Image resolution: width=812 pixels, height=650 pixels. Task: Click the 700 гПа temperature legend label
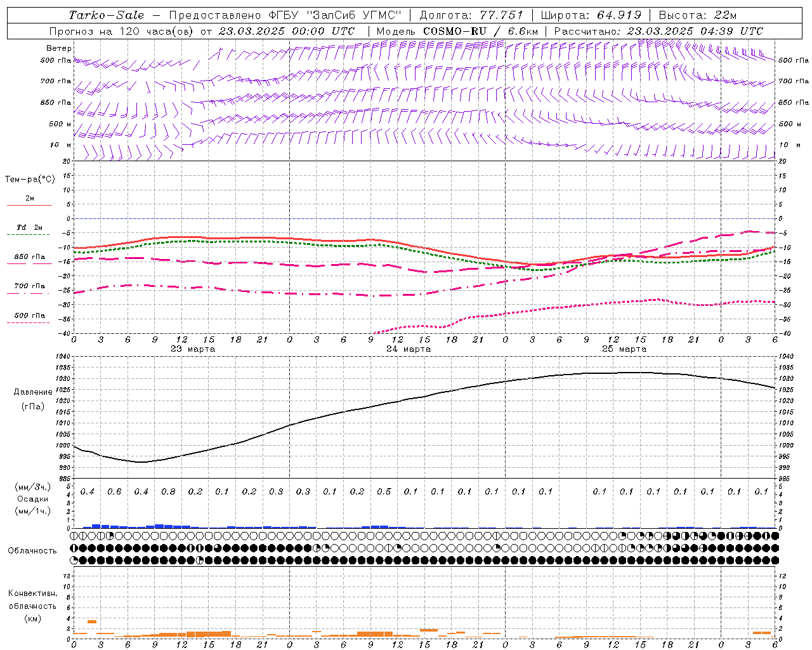pyautogui.click(x=30, y=286)
